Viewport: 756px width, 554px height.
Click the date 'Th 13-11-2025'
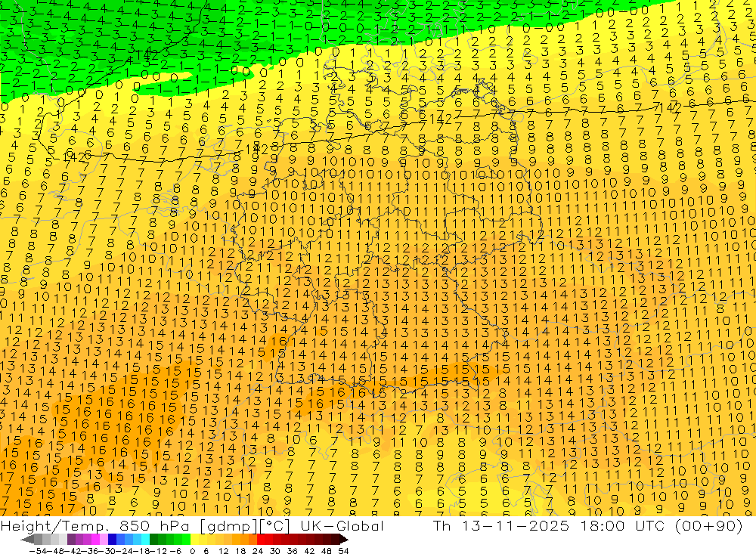501,526
